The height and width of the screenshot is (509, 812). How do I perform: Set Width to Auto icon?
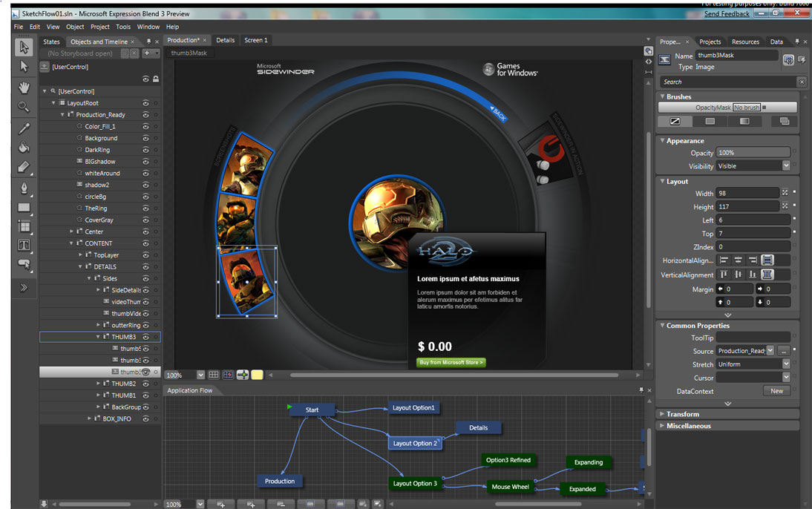point(785,193)
